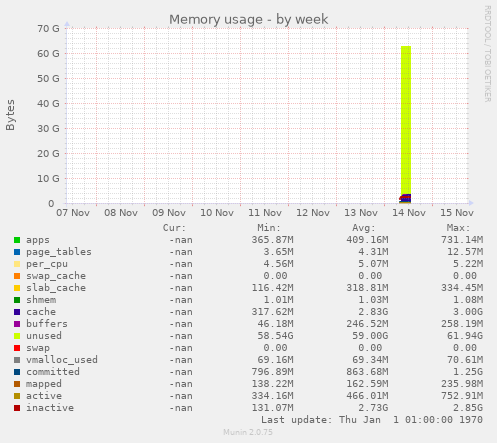Click the 'Memory usage - by week' title
The image size is (497, 443).
tap(248, 20)
